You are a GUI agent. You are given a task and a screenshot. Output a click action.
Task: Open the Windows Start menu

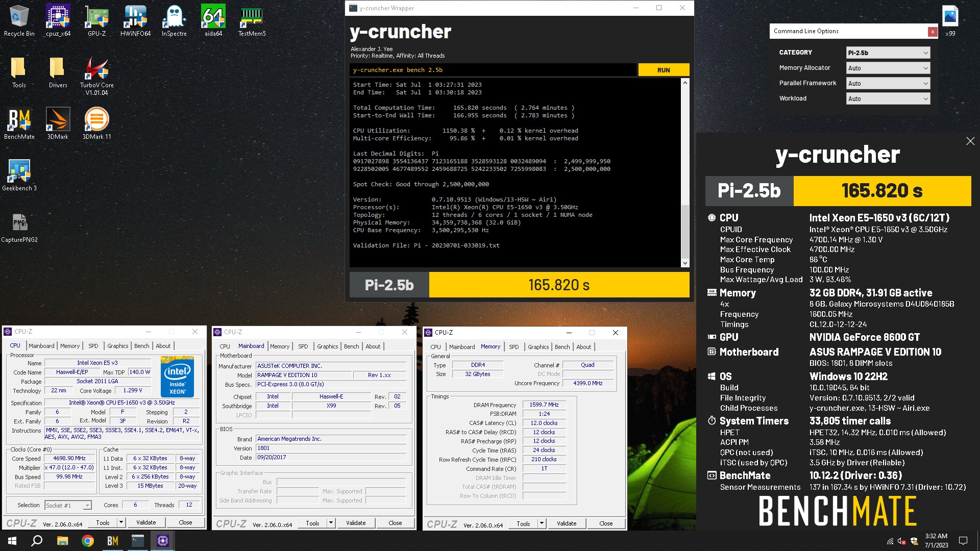tap(12, 541)
